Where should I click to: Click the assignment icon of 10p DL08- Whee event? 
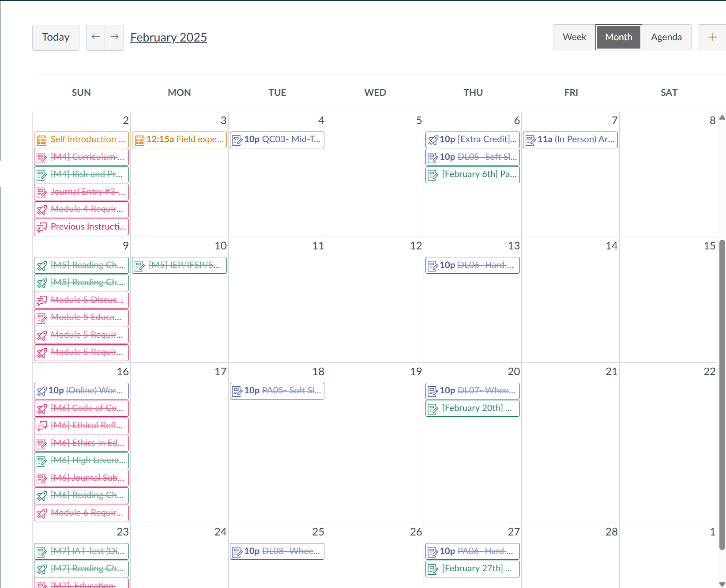[x=237, y=552]
